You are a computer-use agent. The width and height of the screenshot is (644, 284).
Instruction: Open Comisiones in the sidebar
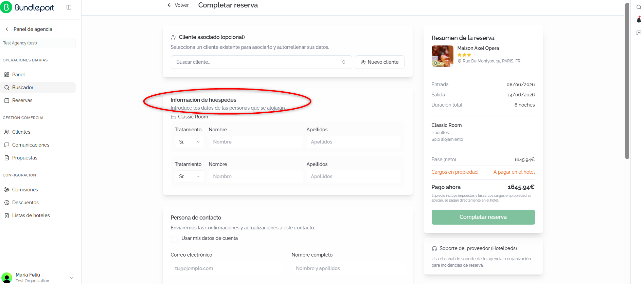click(x=38, y=190)
